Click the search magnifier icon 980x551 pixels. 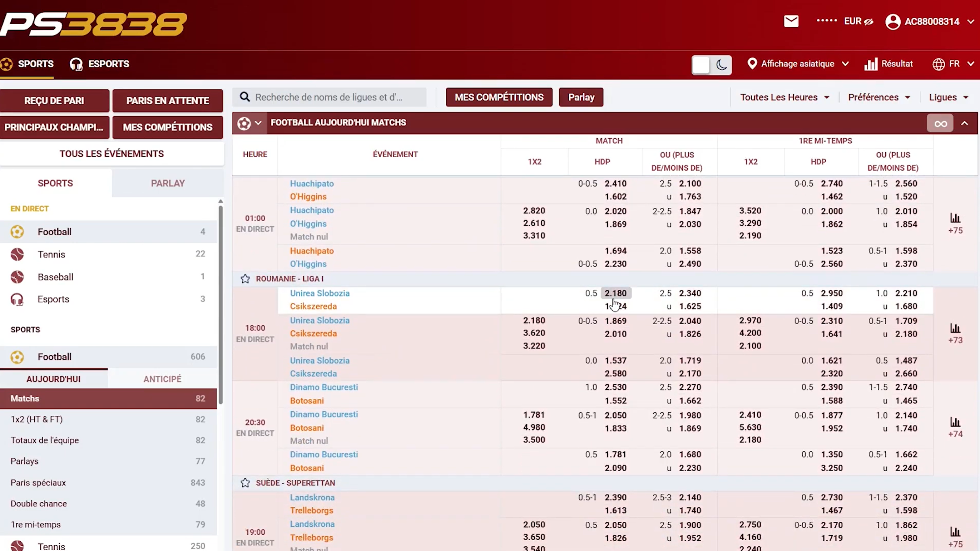click(245, 97)
